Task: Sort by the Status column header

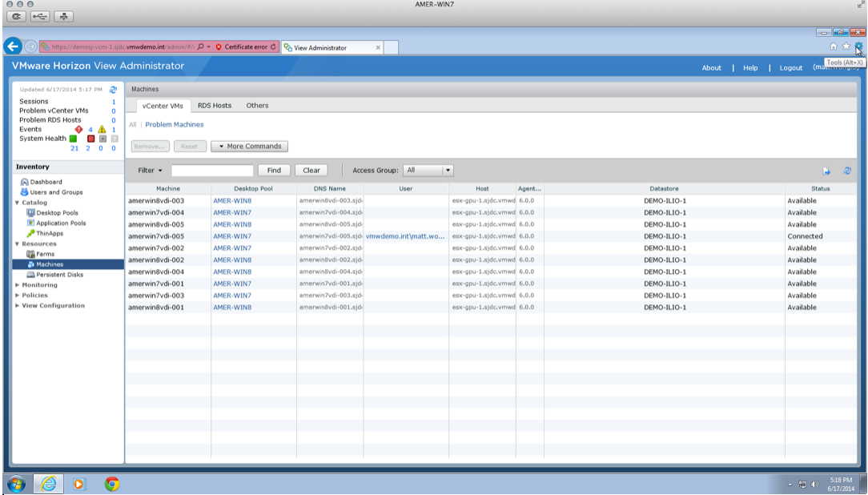Action: 821,189
